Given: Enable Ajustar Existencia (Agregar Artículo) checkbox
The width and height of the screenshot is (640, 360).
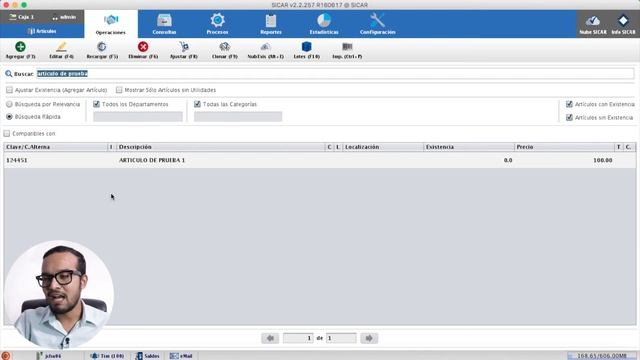Looking at the screenshot, I should (9, 90).
